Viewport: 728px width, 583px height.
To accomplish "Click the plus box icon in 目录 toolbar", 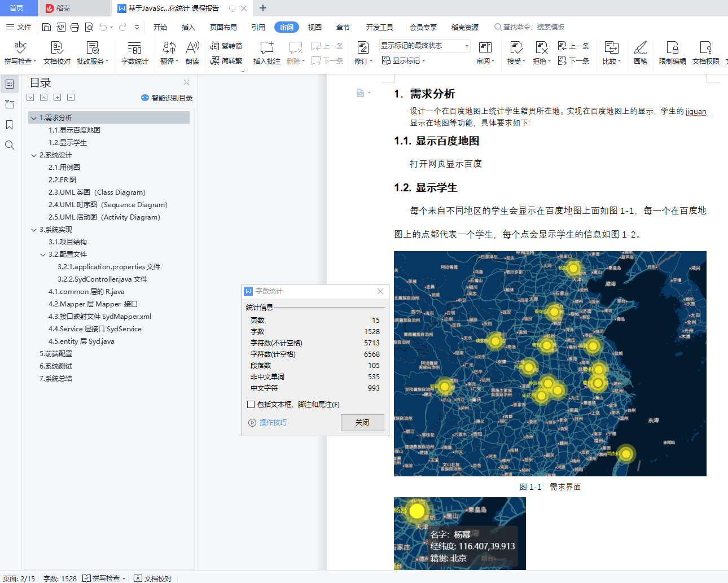I will (x=58, y=98).
